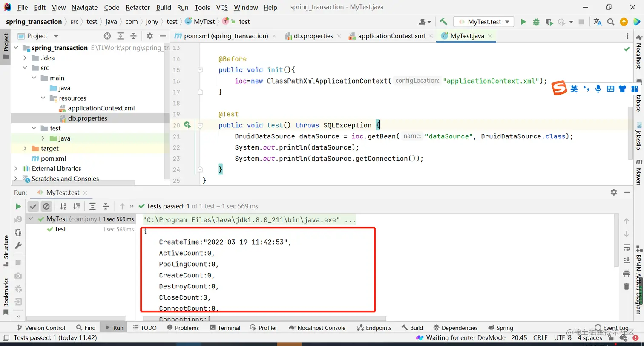Screen dimensions: 644x346
Task: Toggle sort tests by duration
Action: point(76,206)
